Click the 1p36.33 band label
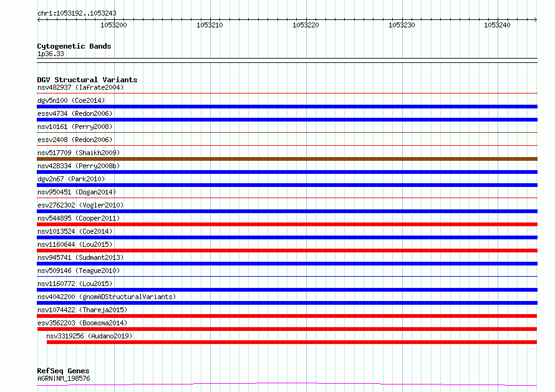Screen dimensions: 555x392 coord(51,54)
